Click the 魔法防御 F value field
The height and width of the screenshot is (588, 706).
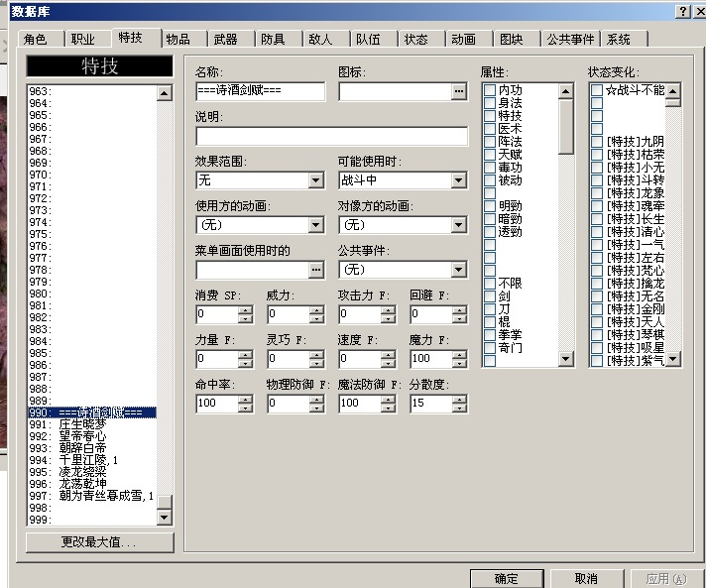(x=360, y=403)
